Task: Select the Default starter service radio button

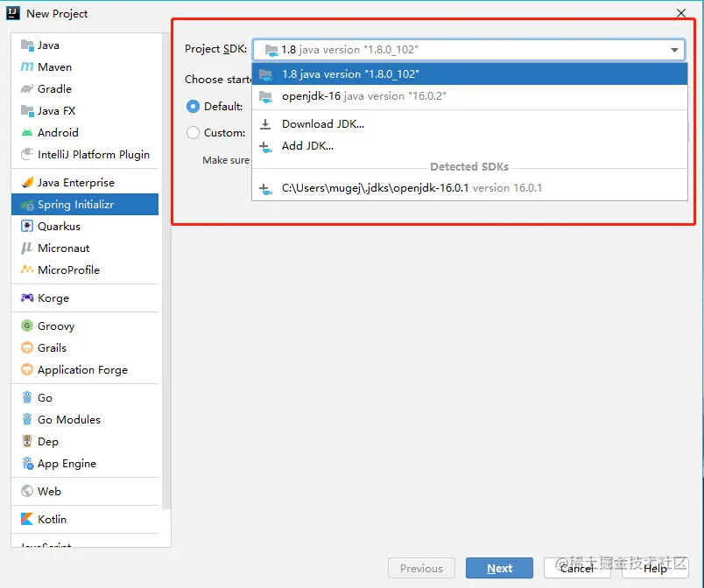Action: (193, 106)
